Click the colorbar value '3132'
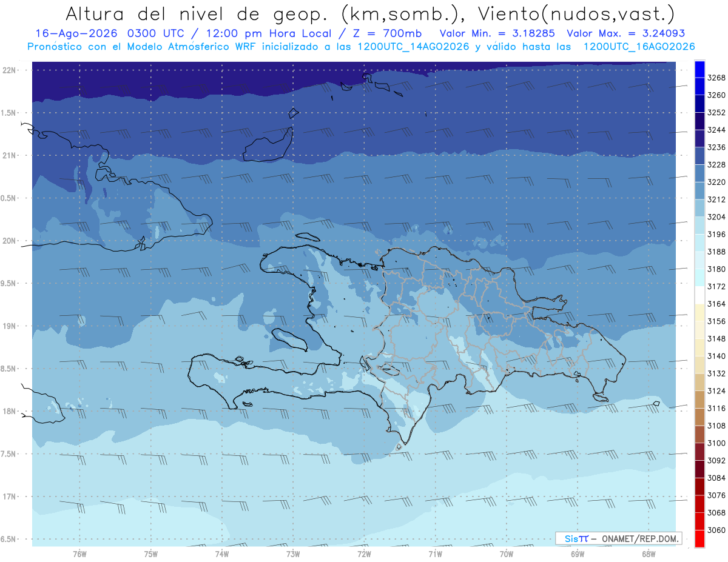Viewport: 728px width, 562px height. coord(716,373)
